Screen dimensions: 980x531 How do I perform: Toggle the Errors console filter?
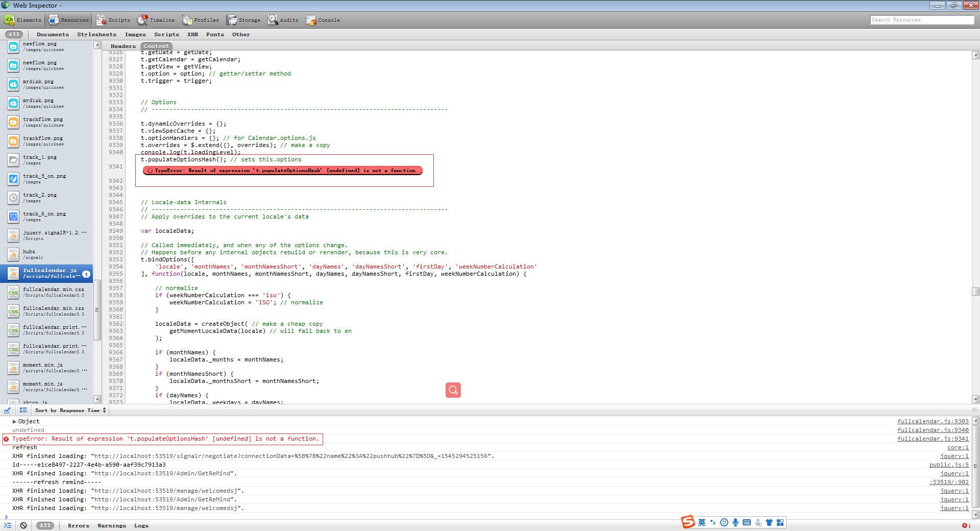[x=78, y=525]
